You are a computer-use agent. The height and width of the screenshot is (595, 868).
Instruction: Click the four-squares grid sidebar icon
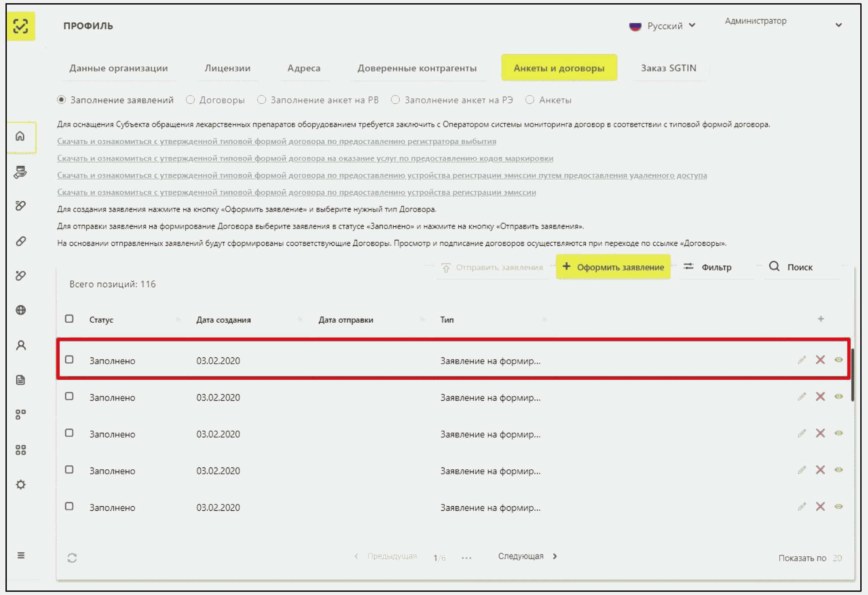point(20,450)
